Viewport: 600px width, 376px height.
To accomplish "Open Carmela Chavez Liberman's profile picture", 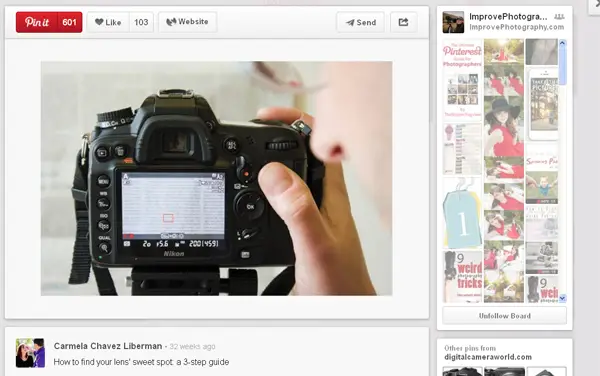I will click(x=30, y=353).
